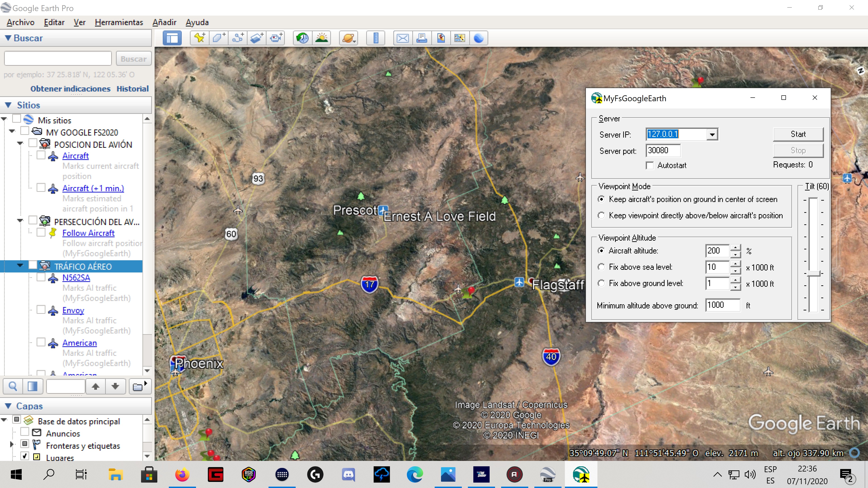The height and width of the screenshot is (488, 868).
Task: Record a tour with the camera icon
Action: pyautogui.click(x=276, y=38)
